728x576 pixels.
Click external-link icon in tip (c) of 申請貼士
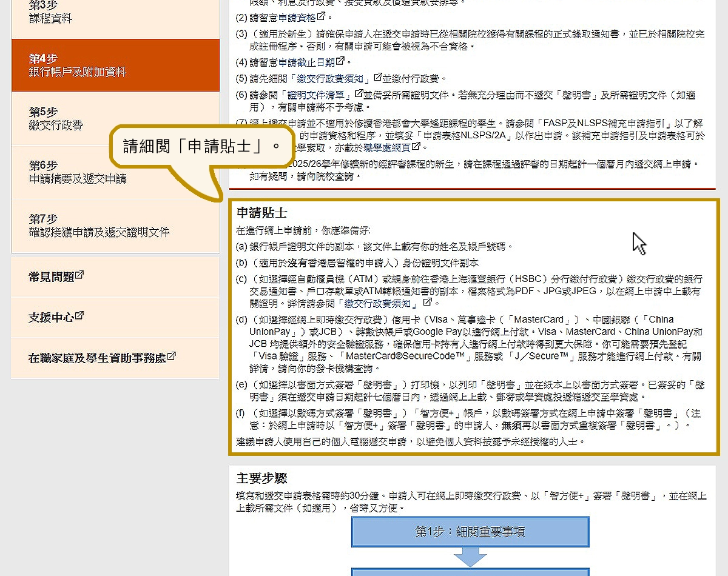point(427,301)
